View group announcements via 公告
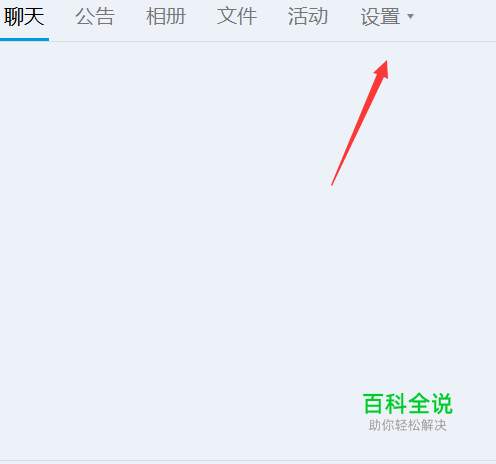 (x=95, y=16)
